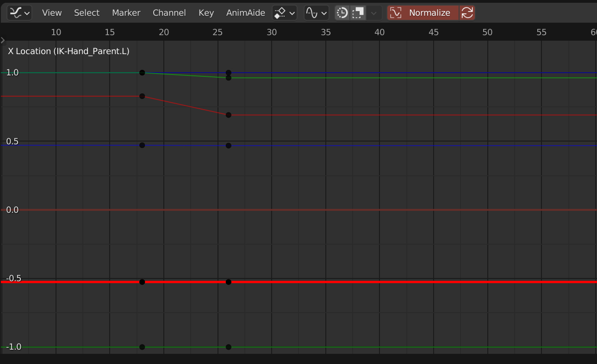Image resolution: width=597 pixels, height=364 pixels.
Task: Click frame 15 on the timeline ruler
Action: (110, 32)
